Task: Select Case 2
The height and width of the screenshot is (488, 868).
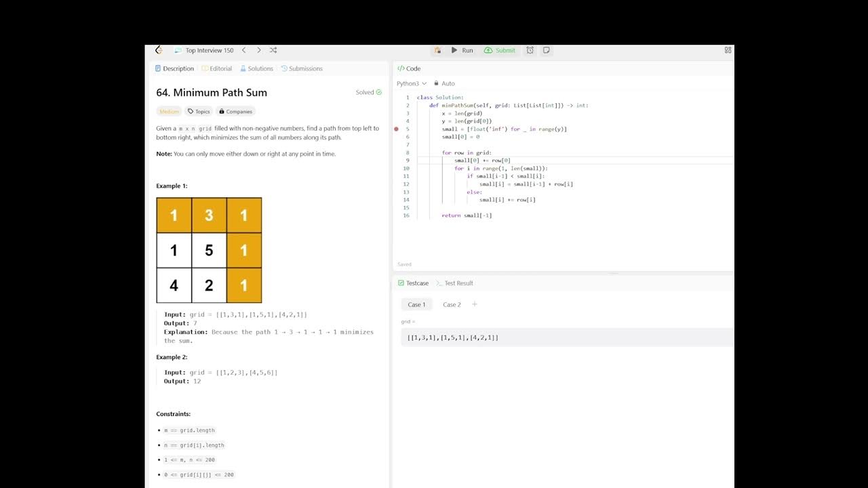Action: tap(452, 304)
